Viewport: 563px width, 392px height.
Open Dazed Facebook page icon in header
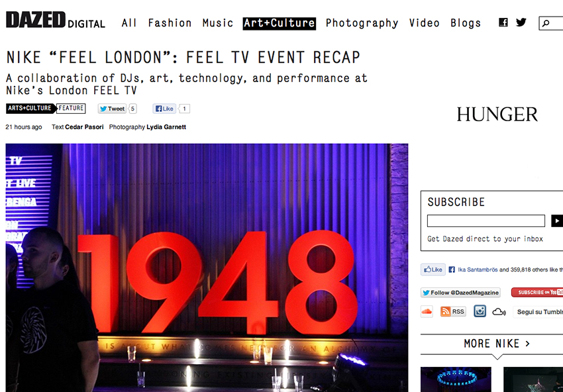503,23
